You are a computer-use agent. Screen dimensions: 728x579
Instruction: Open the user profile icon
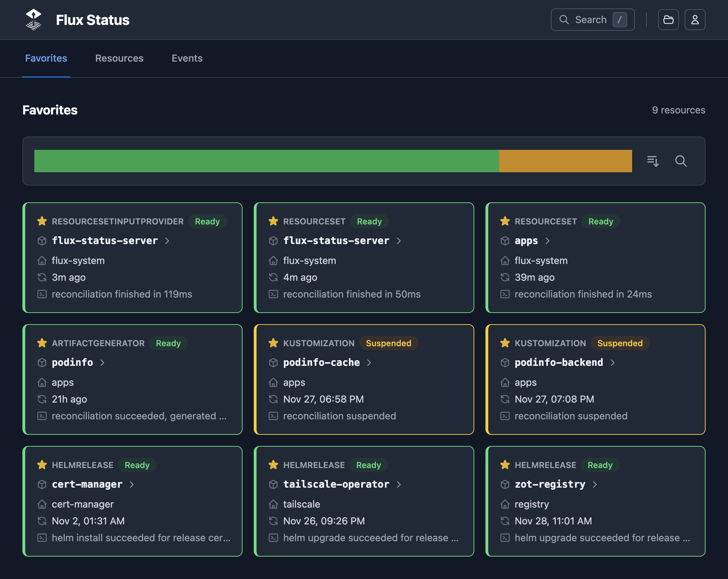tap(695, 20)
